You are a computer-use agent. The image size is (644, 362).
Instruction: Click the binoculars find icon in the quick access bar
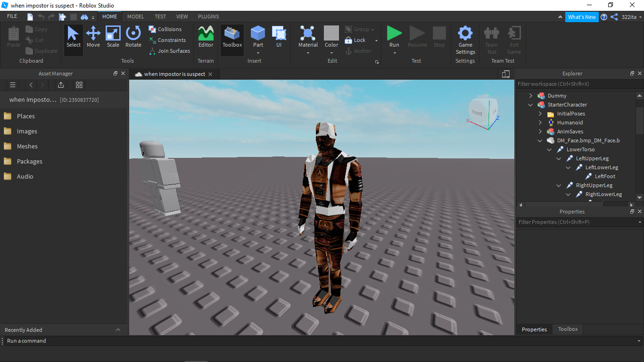pos(84,16)
